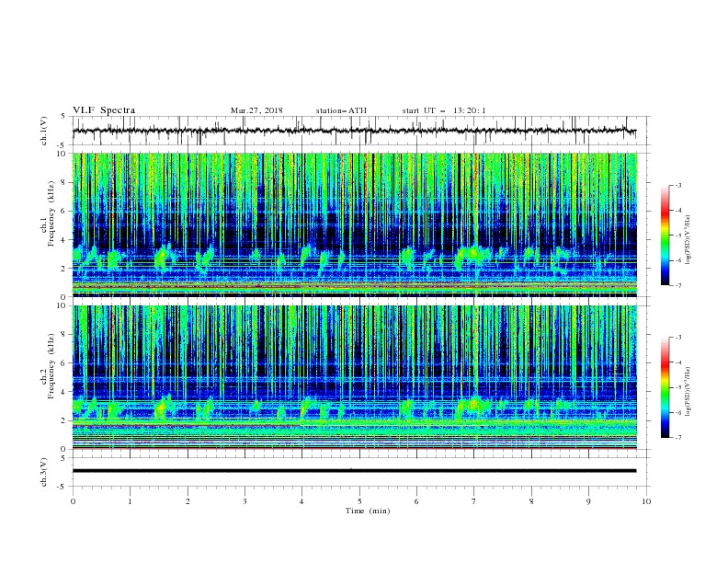The width and height of the screenshot is (728, 563).
Task: Click the "-3" label on ch.1 color bar
Action: pyautogui.click(x=678, y=185)
